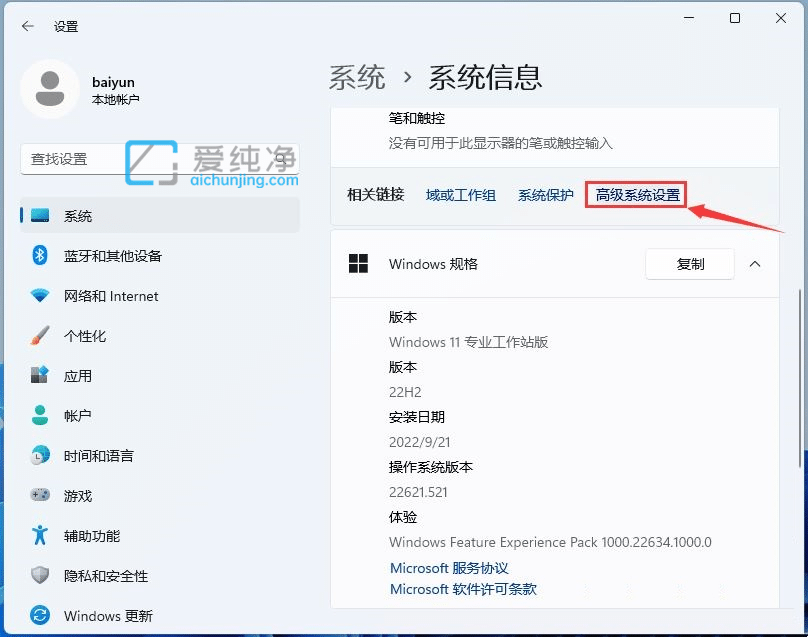Click the Windows 11 专业工作站版 edition value

coord(468,342)
